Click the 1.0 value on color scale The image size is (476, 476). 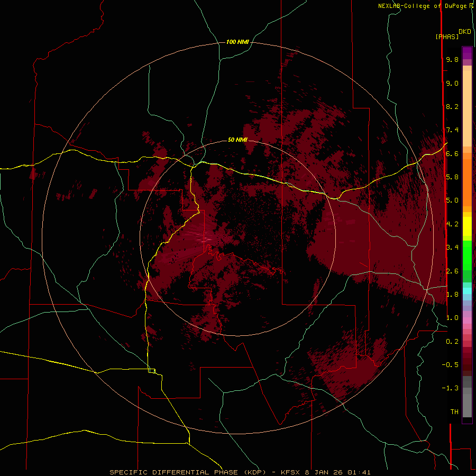tap(452, 318)
